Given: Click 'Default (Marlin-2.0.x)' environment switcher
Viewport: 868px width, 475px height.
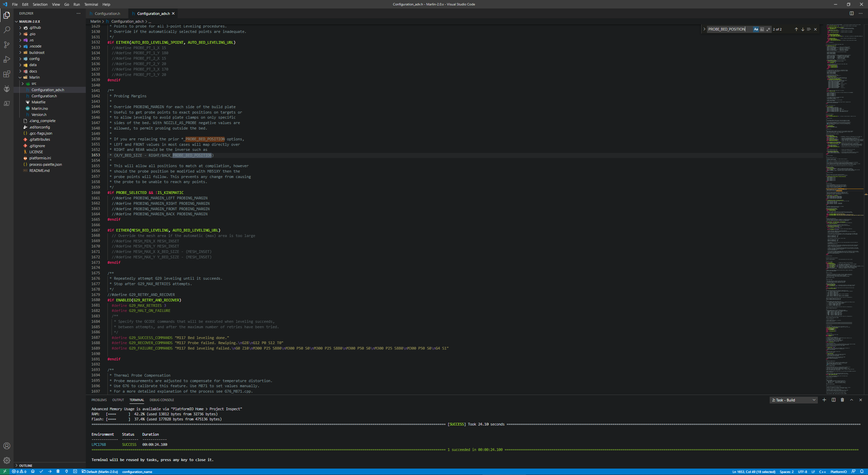Looking at the screenshot, I should 100,472.
